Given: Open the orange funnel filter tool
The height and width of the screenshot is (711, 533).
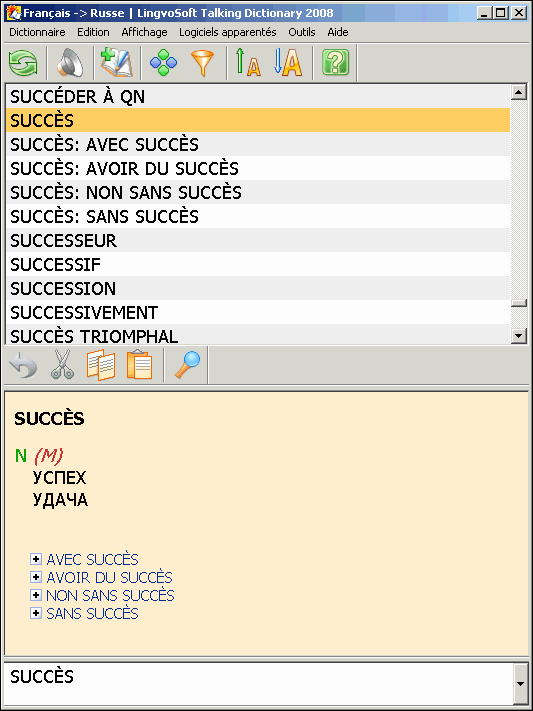Looking at the screenshot, I should (x=202, y=63).
